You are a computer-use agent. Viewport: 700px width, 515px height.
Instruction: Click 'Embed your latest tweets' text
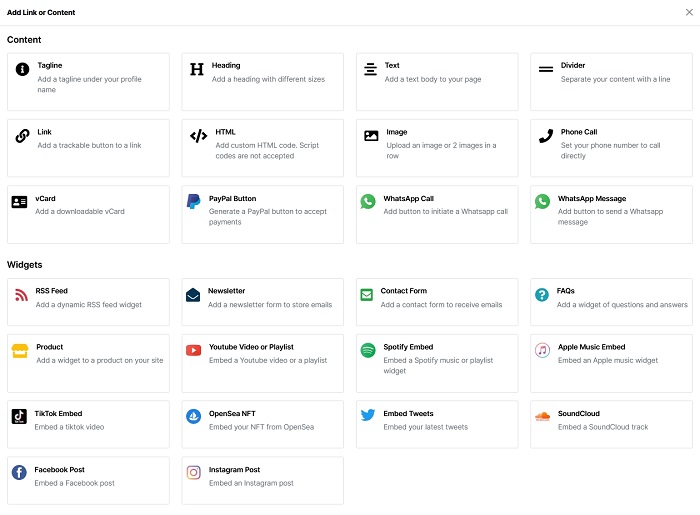click(425, 427)
